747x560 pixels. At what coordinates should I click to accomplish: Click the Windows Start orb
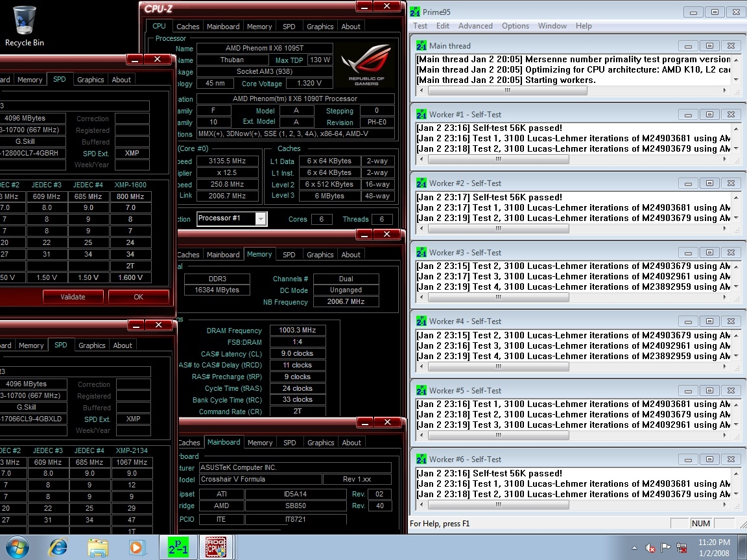(17, 548)
